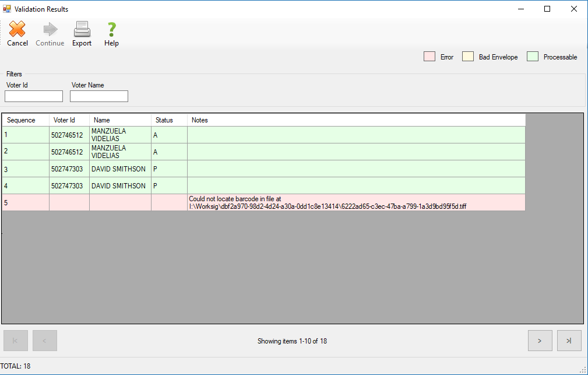Sort by the Name column header
588x375 pixels.
coord(121,120)
